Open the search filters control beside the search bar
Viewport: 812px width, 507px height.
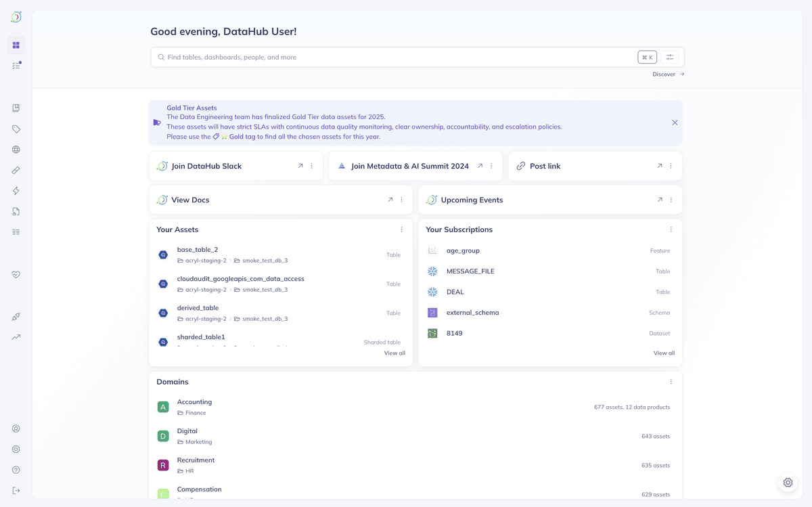[669, 57]
